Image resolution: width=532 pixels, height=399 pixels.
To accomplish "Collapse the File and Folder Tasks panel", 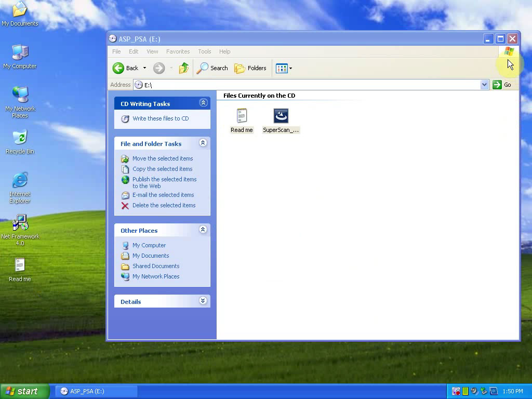I will click(x=203, y=143).
